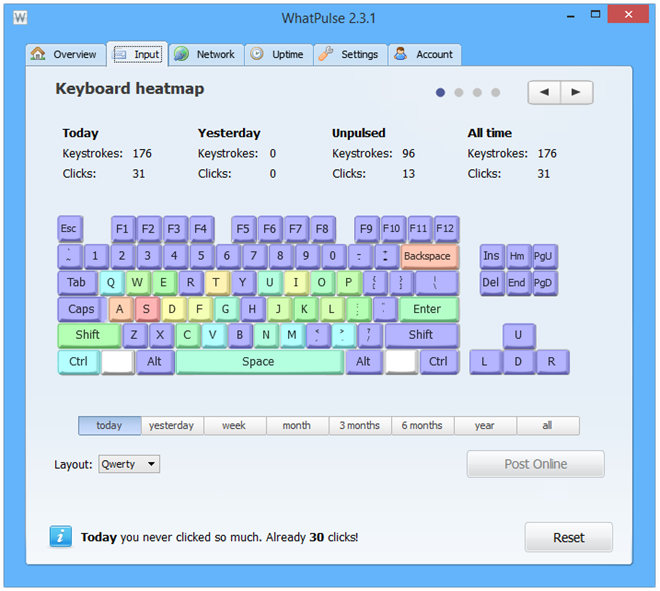Click the Esc key on heatmap
The image size is (660, 591).
(69, 229)
